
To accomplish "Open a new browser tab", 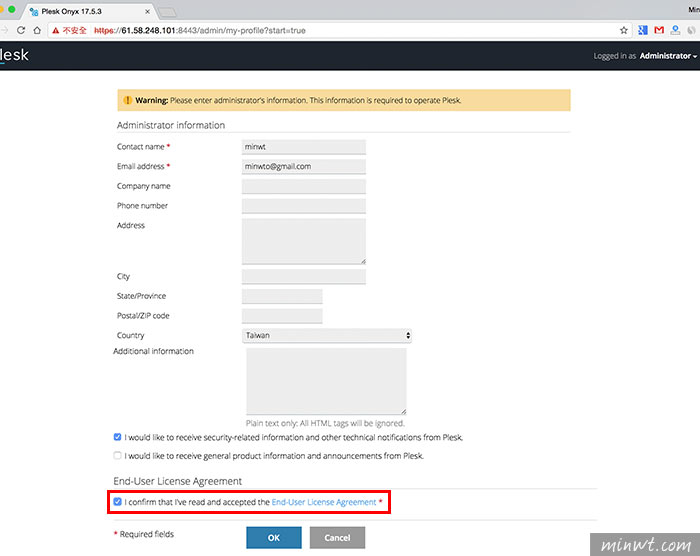I will tap(167, 12).
